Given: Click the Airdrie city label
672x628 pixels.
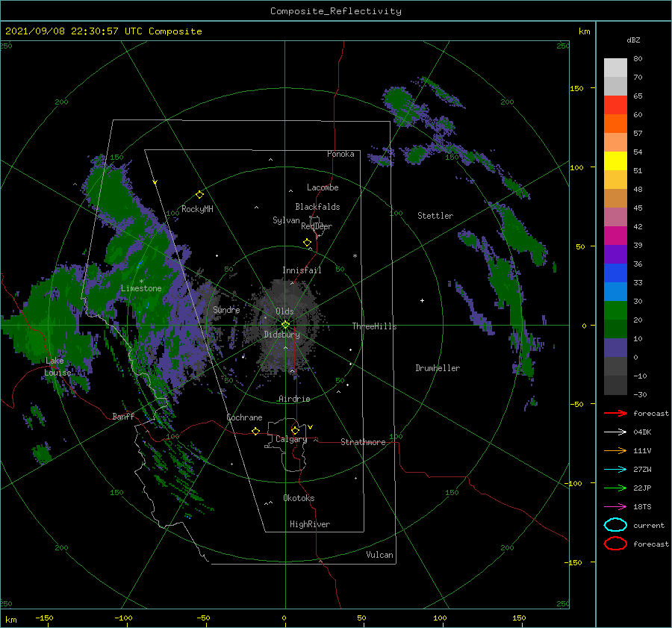Looking at the screenshot, I should (294, 399).
